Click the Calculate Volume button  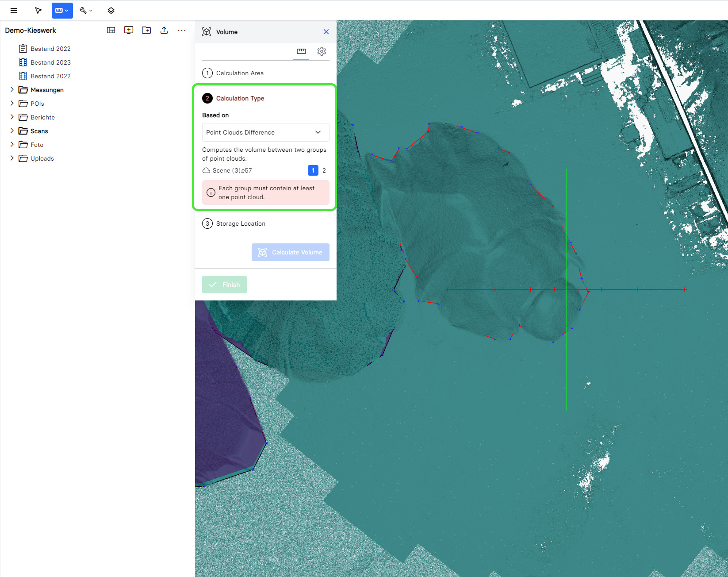pos(290,252)
